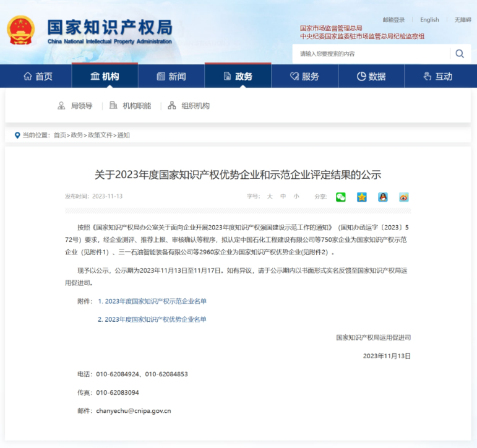Click the 政策文件 breadcrumb link
The width and height of the screenshot is (477, 448).
(100, 135)
